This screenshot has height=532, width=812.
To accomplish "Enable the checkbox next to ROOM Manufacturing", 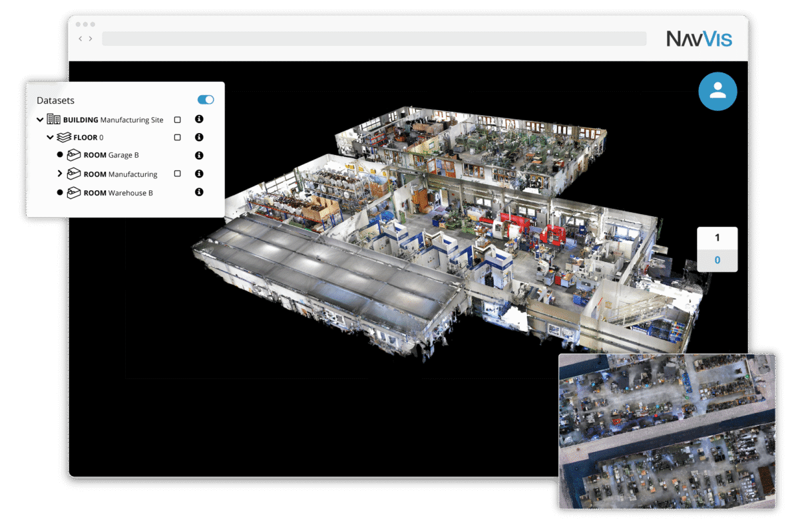I will pyautogui.click(x=176, y=174).
